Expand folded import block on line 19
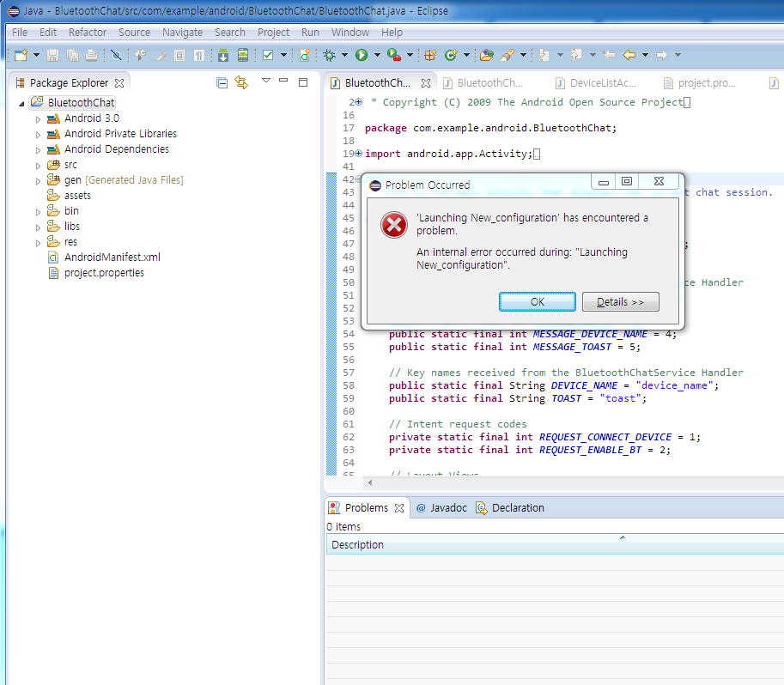784x685 pixels. coord(358,154)
